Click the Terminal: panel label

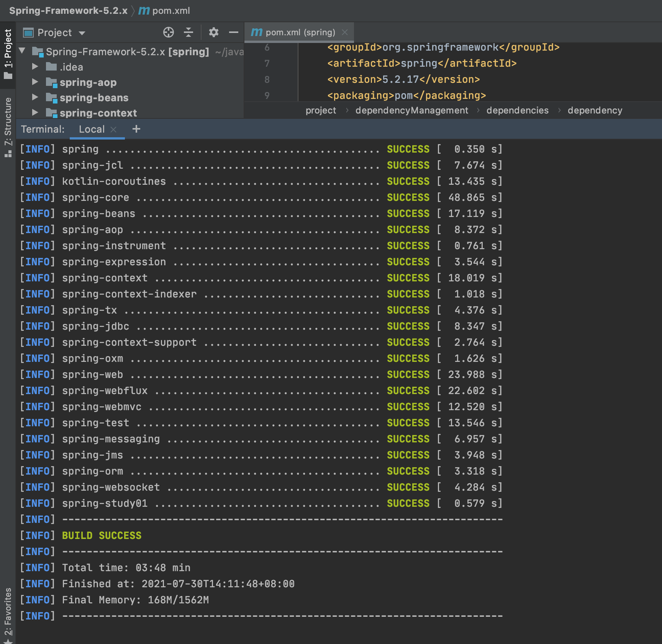point(43,129)
